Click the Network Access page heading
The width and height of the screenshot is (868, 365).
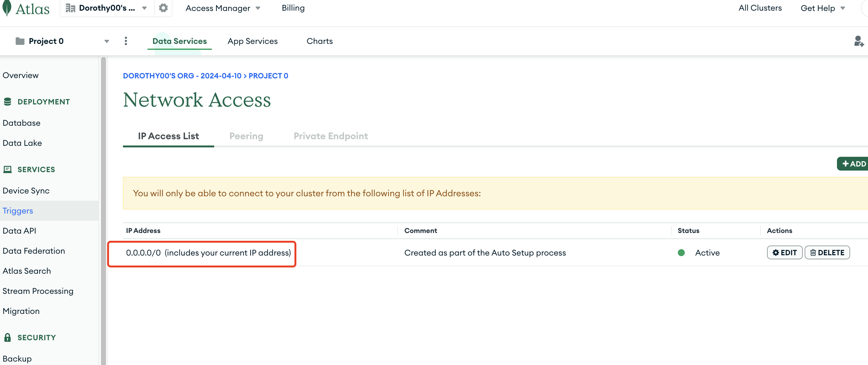[197, 100]
